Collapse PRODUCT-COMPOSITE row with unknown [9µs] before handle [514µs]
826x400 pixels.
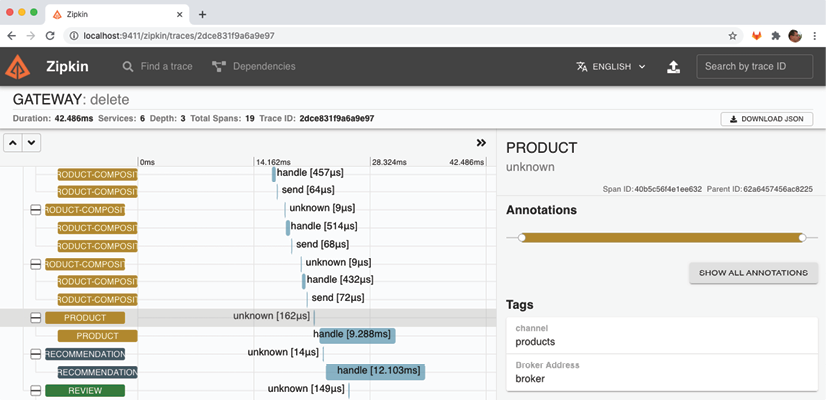point(35,210)
